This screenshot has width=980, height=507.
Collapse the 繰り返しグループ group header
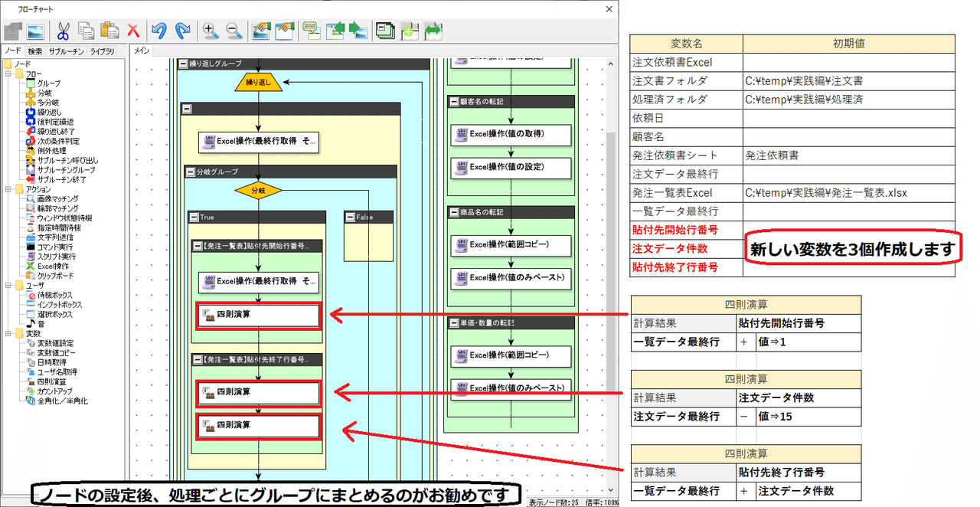184,64
